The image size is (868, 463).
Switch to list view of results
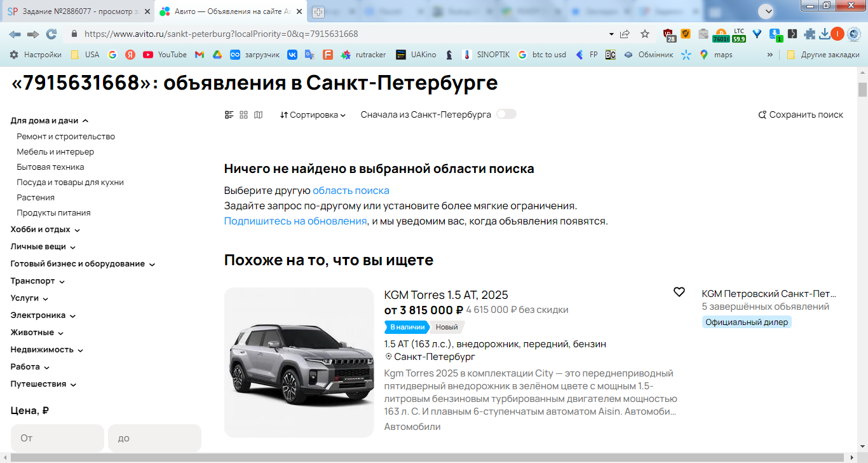[229, 115]
